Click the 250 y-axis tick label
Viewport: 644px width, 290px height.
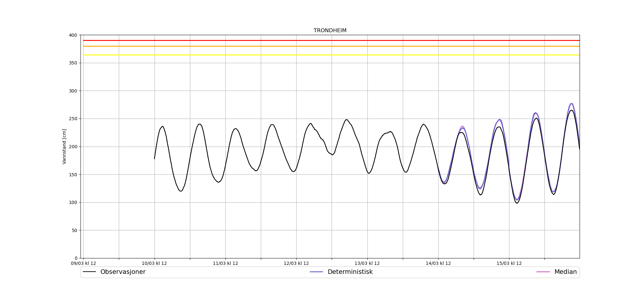(73, 119)
